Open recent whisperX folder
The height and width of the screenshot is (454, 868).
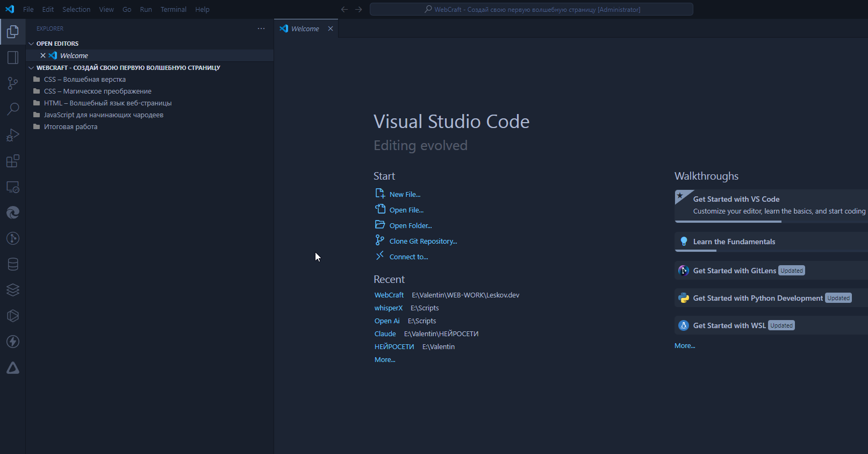tap(389, 308)
